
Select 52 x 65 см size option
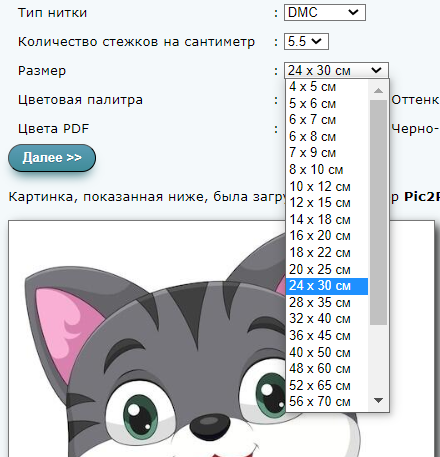point(327,385)
